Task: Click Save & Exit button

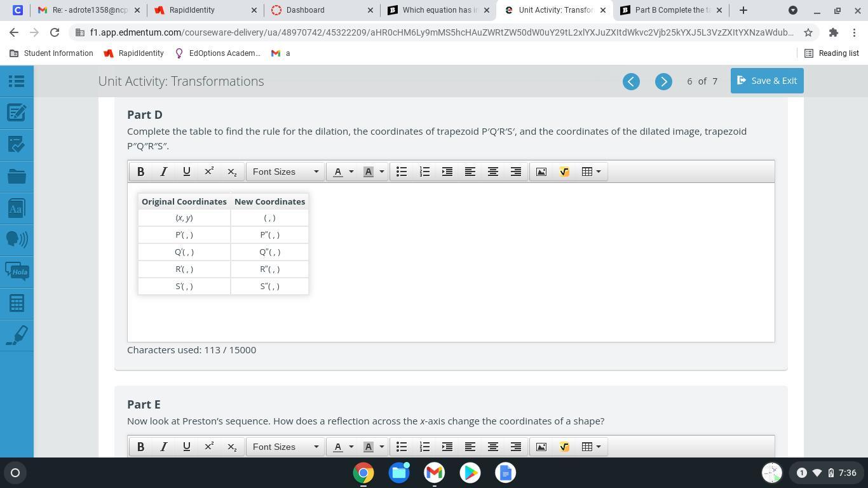Action: tap(767, 81)
